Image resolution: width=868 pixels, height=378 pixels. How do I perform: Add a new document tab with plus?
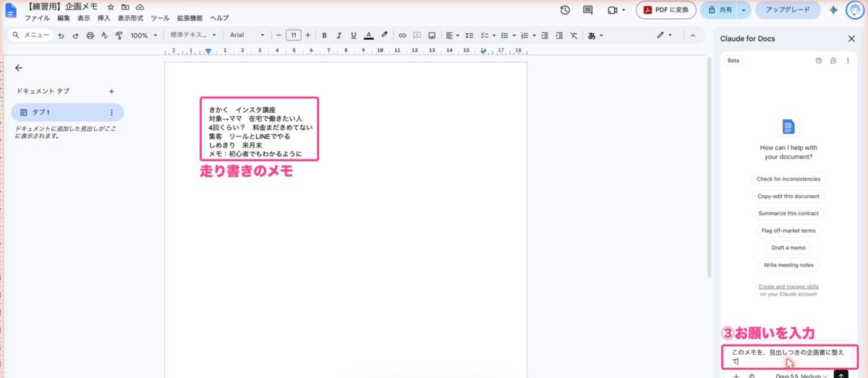pyautogui.click(x=111, y=92)
